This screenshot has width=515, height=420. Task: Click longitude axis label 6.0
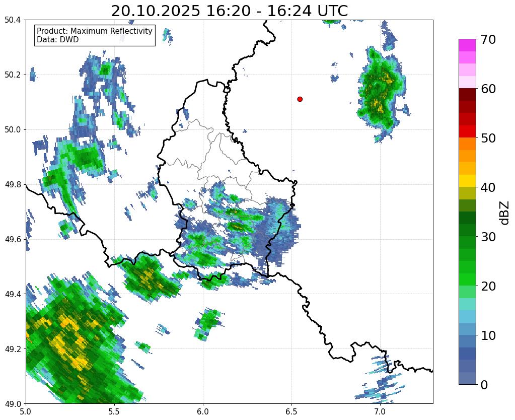[203, 411]
